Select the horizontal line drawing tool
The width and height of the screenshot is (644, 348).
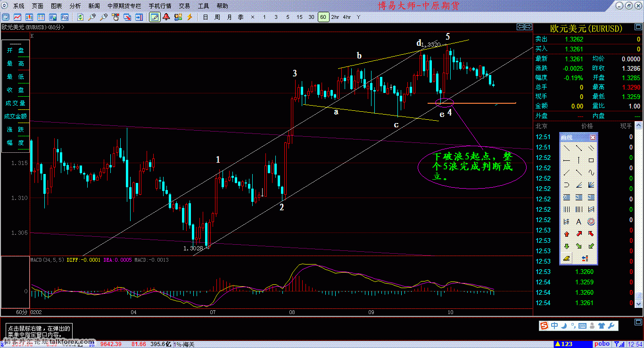(x=567, y=160)
